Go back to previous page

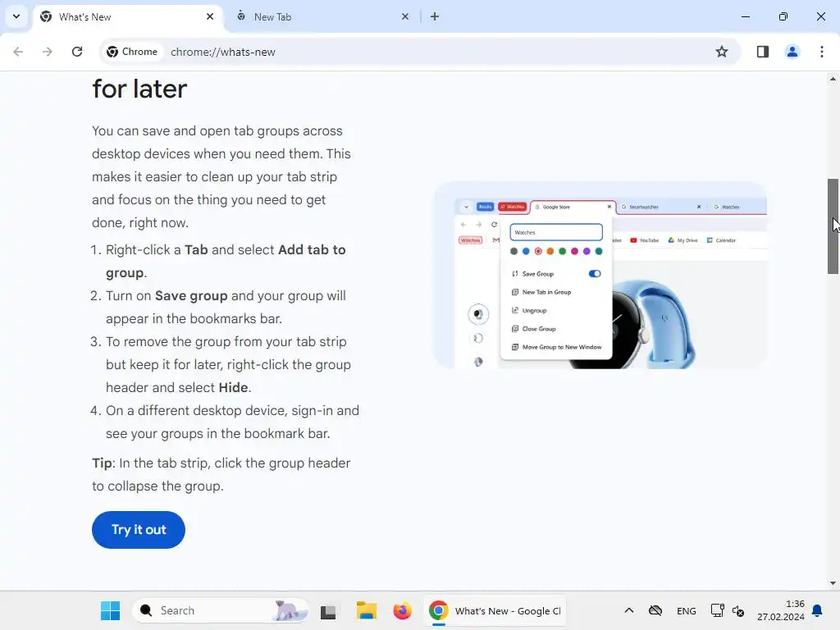pos(18,52)
